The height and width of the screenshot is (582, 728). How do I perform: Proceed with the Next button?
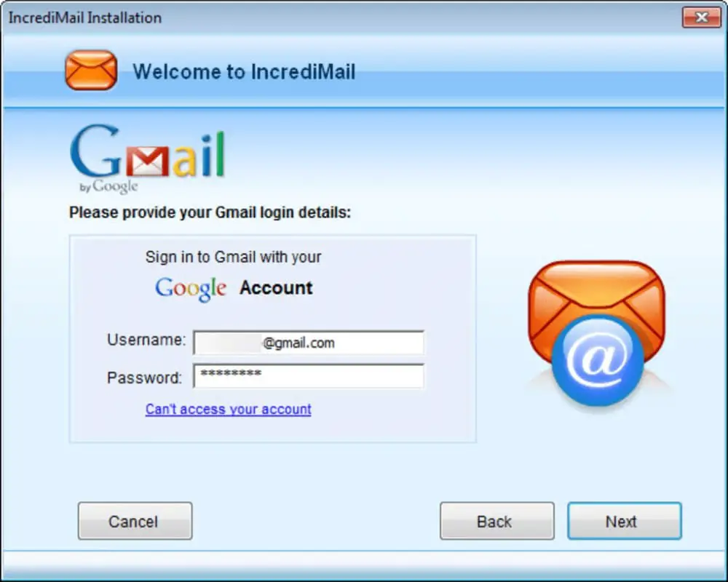625,521
